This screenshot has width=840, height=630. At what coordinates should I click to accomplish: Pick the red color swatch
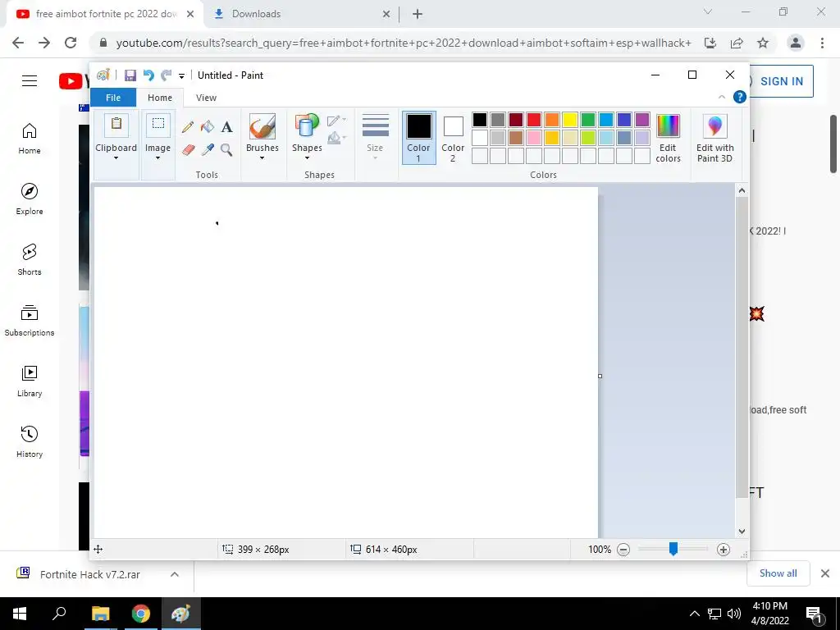pyautogui.click(x=533, y=120)
